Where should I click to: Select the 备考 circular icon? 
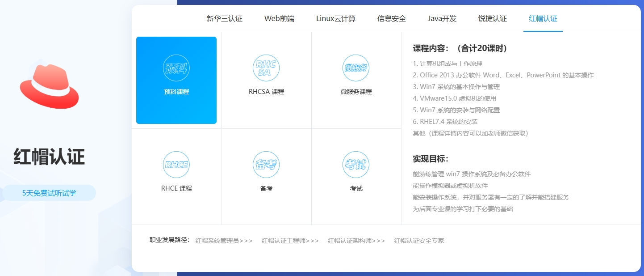pos(266,165)
